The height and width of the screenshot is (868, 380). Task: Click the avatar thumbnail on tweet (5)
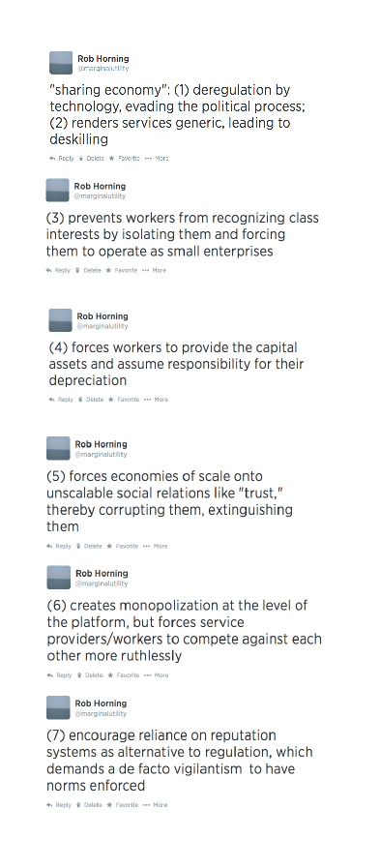click(58, 448)
